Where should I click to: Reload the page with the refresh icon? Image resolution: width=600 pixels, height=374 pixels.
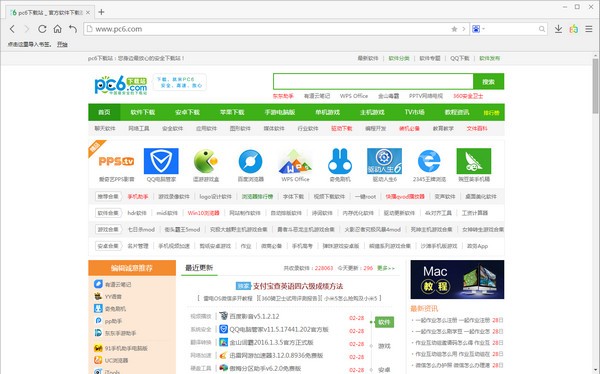[42, 29]
